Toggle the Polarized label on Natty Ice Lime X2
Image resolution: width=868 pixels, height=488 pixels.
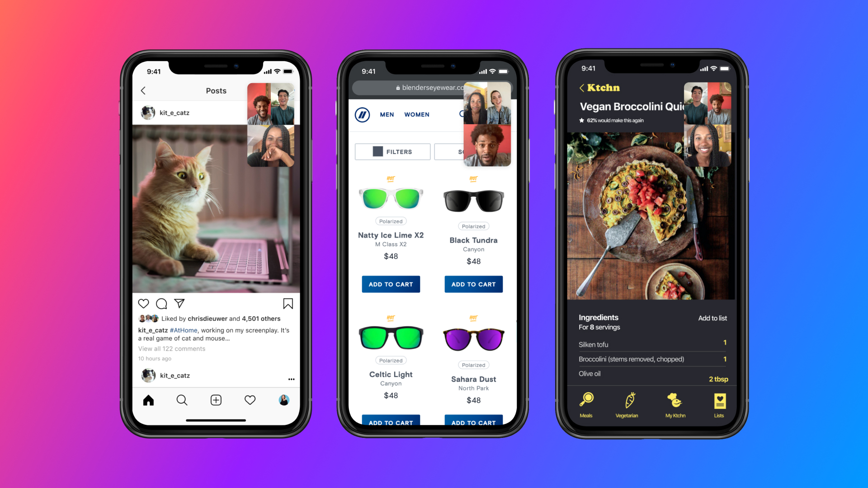(x=391, y=225)
